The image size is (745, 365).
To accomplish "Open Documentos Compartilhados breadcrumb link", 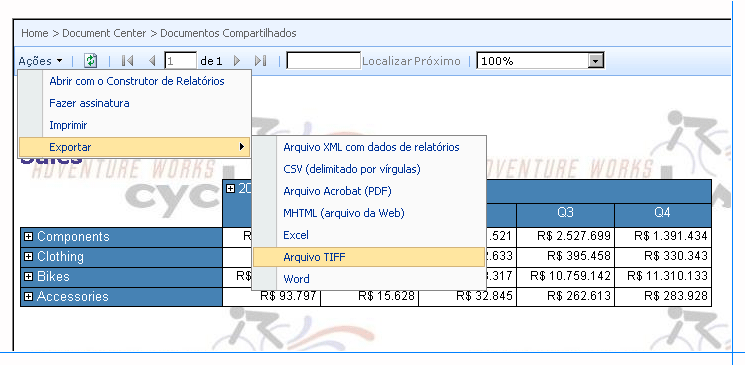I will [x=228, y=33].
